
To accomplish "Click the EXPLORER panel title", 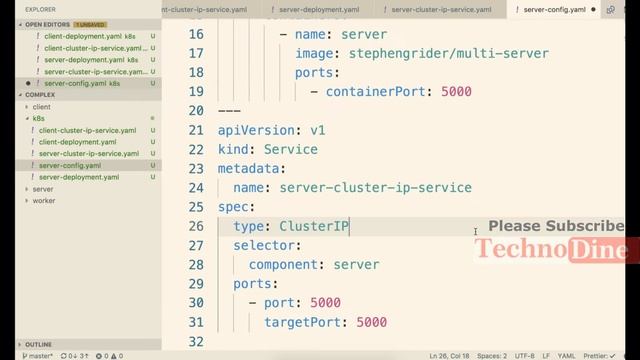I will tap(40, 9).
